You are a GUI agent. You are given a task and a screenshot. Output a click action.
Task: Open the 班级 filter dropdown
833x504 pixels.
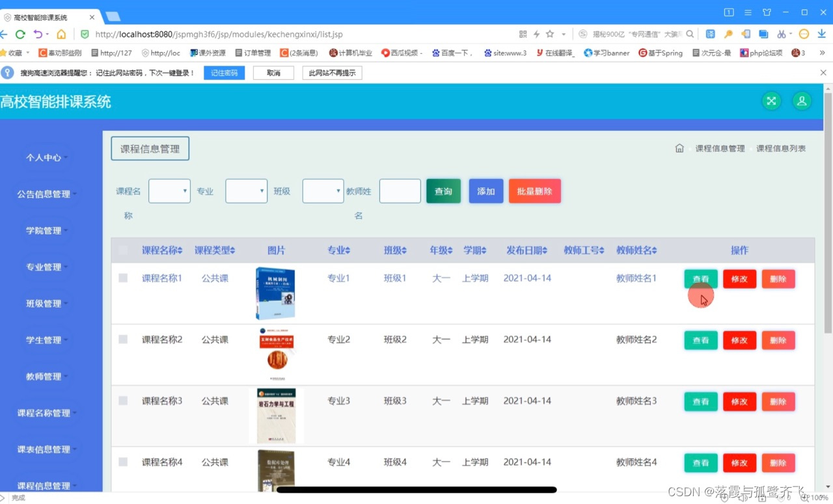(323, 191)
